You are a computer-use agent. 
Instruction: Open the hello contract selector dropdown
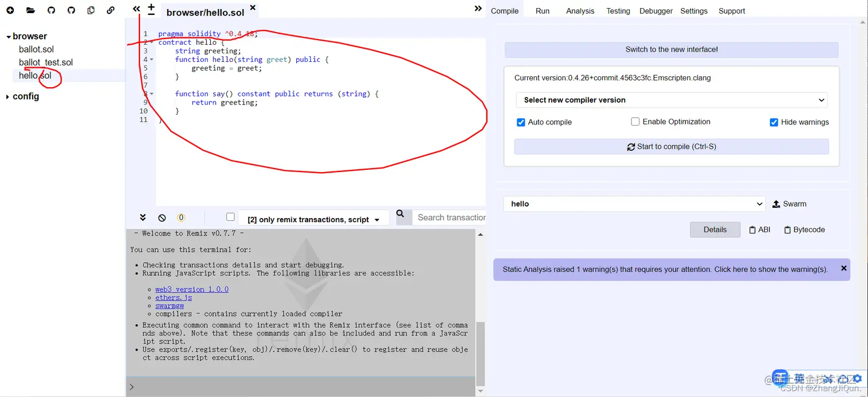634,204
